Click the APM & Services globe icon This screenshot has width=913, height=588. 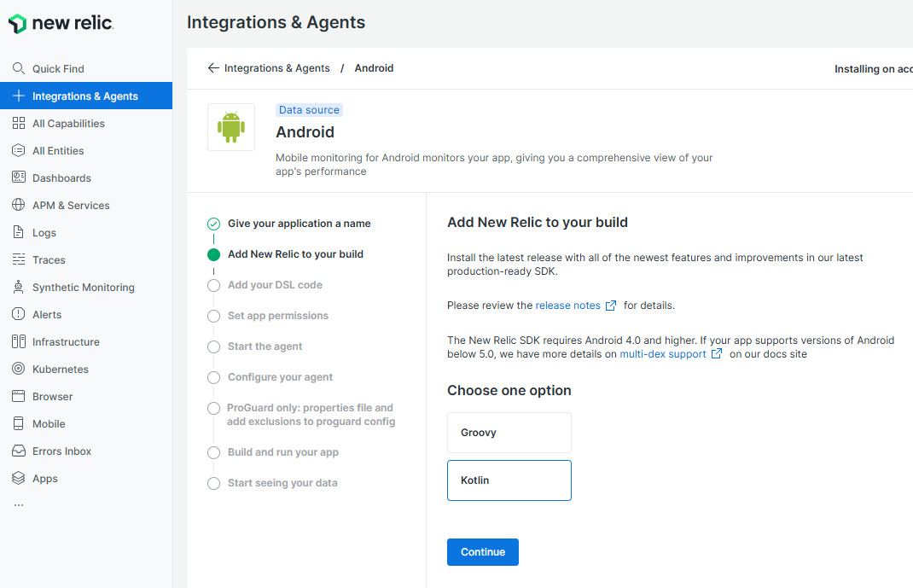pyautogui.click(x=19, y=206)
